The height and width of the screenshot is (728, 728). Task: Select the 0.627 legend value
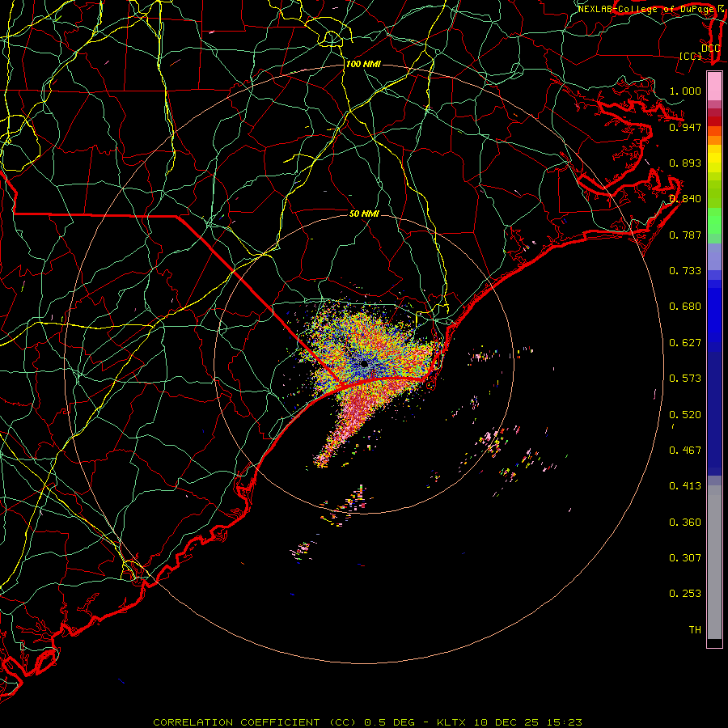click(x=685, y=343)
